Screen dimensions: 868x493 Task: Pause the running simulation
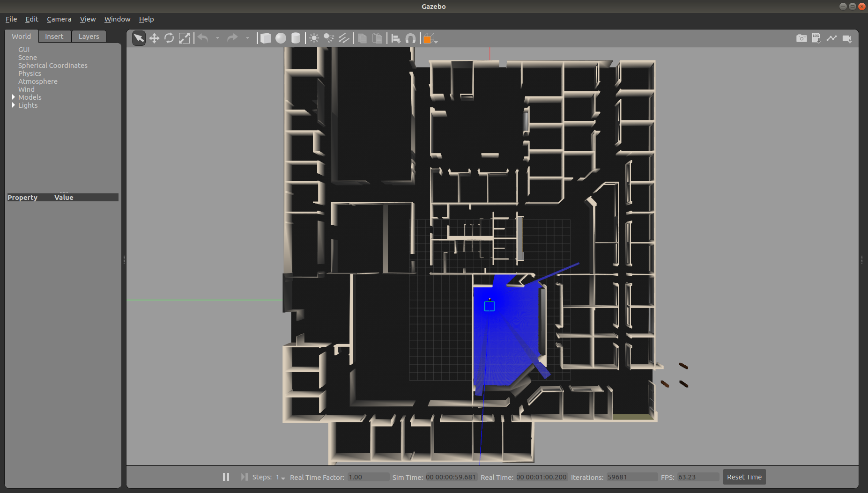[x=226, y=477]
